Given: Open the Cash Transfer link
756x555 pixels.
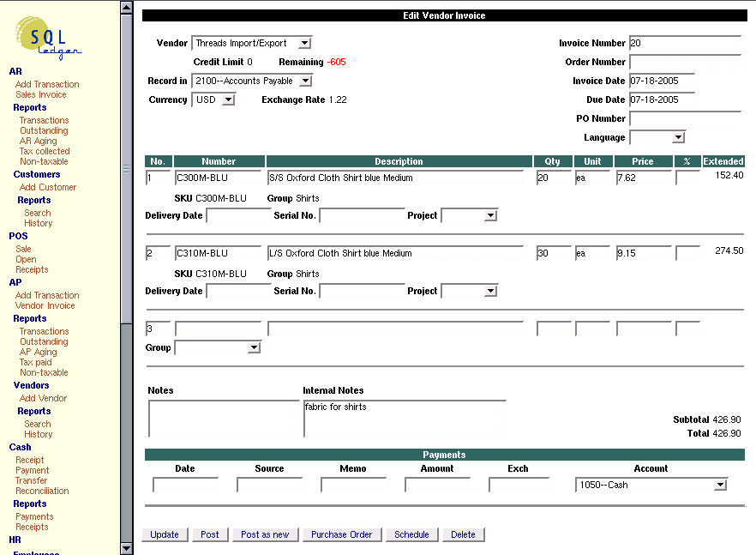Looking at the screenshot, I should click(x=32, y=480).
